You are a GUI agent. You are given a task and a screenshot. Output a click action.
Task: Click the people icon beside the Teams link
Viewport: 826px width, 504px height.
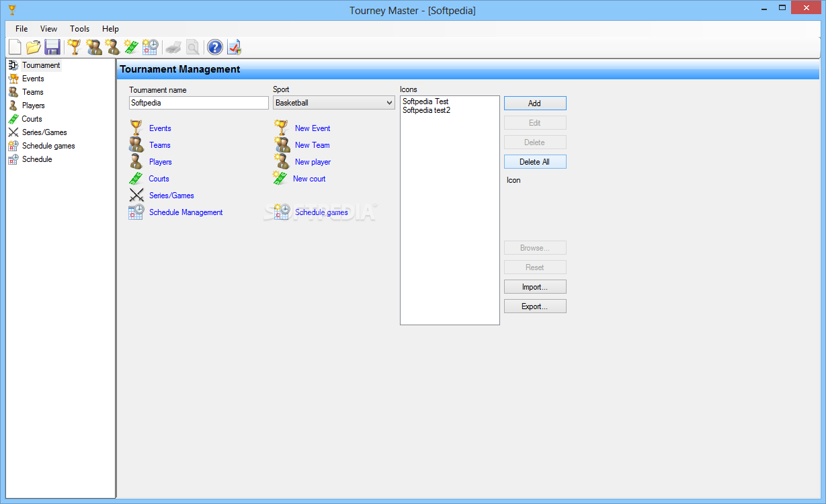136,144
